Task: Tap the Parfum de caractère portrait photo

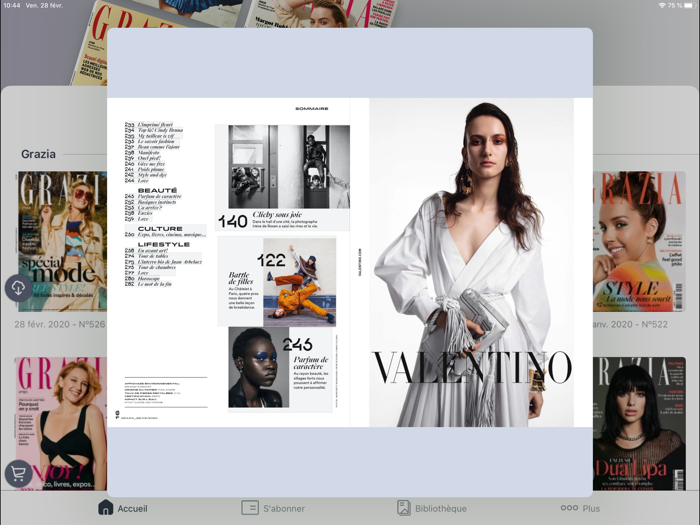Action: pyautogui.click(x=258, y=367)
